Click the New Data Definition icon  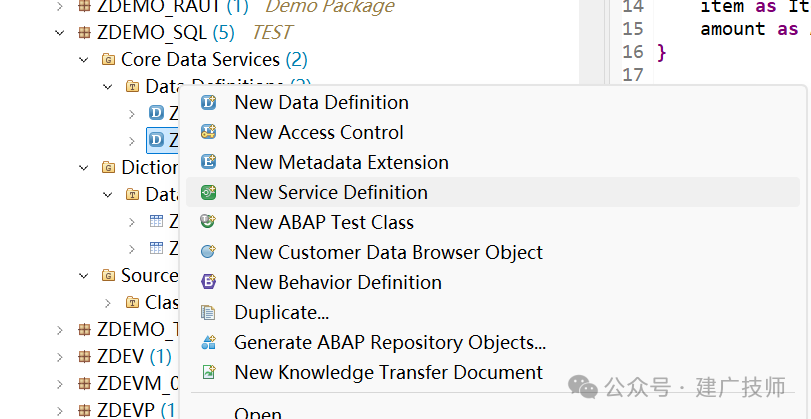tap(208, 102)
